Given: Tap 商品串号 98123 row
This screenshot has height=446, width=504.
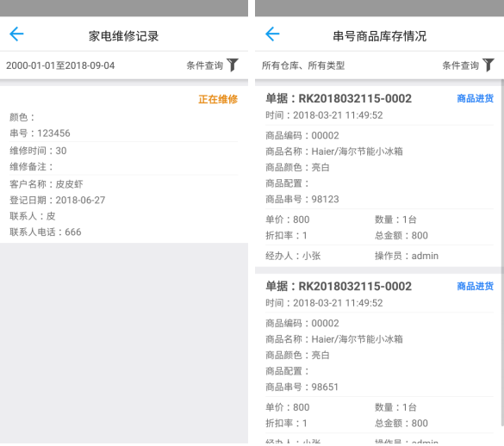Looking at the screenshot, I should point(302,199).
